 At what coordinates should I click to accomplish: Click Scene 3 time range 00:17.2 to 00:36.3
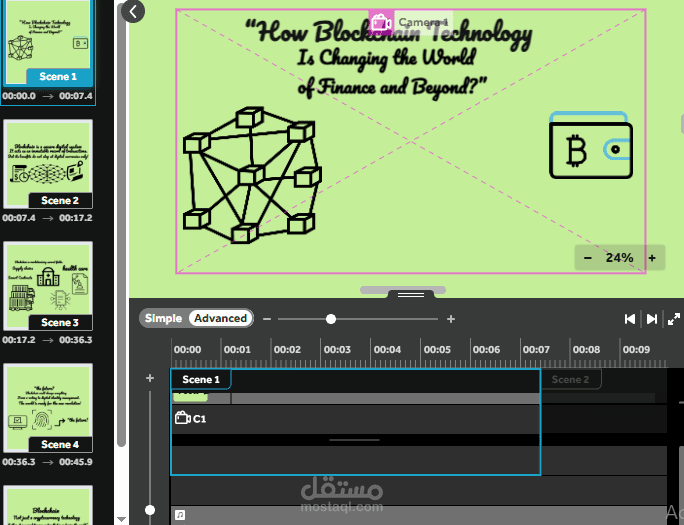coord(47,340)
